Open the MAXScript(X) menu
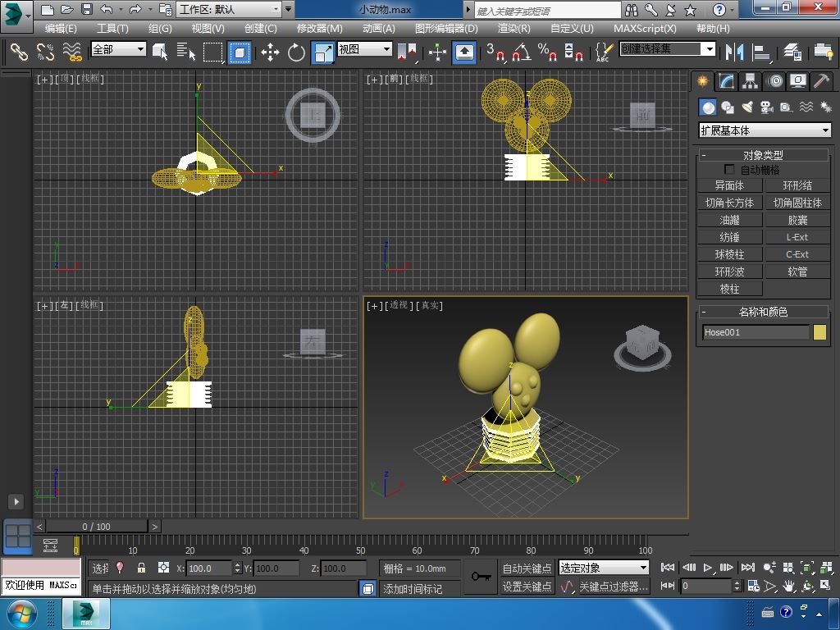840x630 pixels. 645,29
